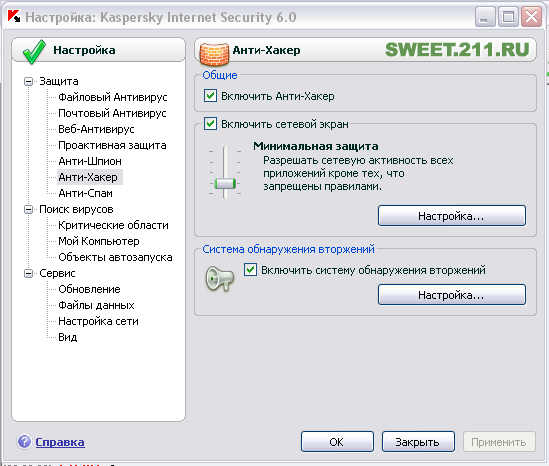Viewport: 549px width, 466px height.
Task: Click the OK button
Action: 337,441
